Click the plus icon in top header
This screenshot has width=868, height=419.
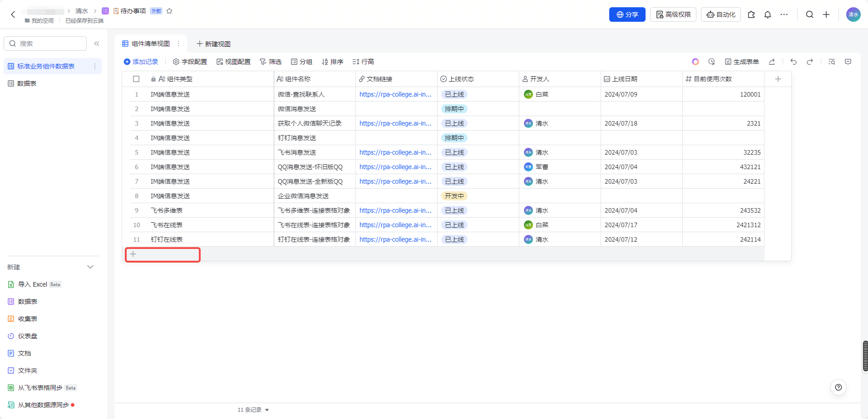point(826,15)
